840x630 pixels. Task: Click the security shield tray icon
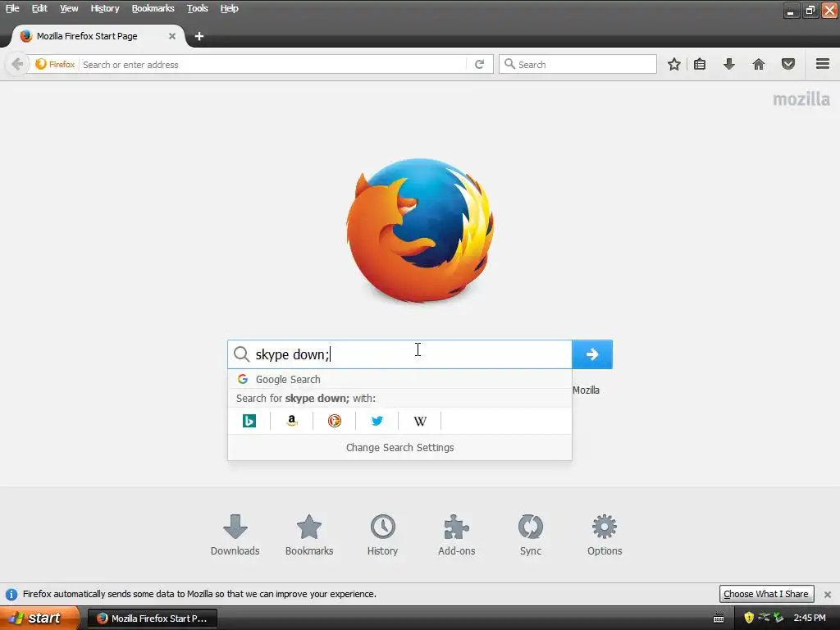749,618
